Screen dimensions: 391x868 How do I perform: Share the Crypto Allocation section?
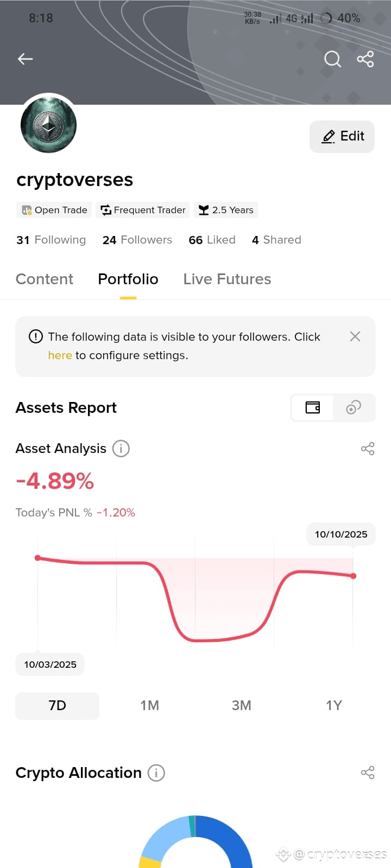click(368, 773)
